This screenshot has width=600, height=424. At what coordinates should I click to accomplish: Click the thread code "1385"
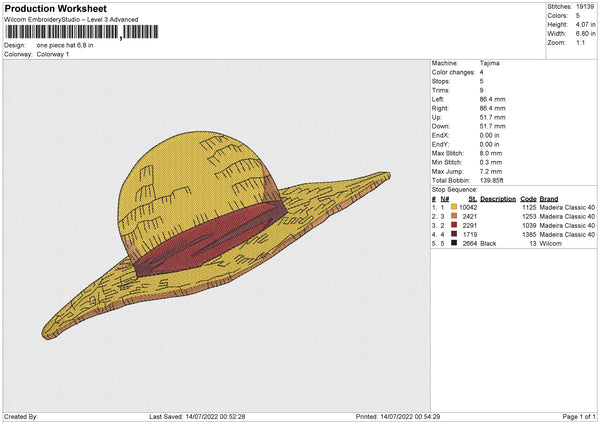[x=529, y=234]
